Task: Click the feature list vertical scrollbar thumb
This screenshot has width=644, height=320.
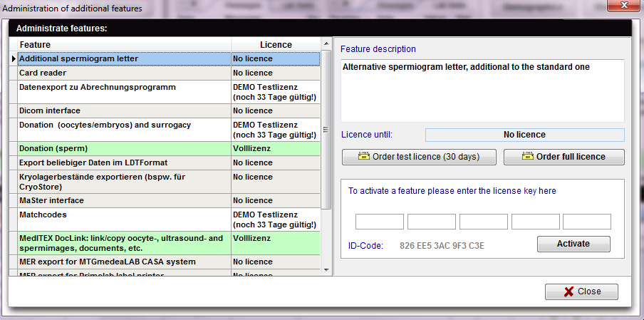Action: (326, 130)
